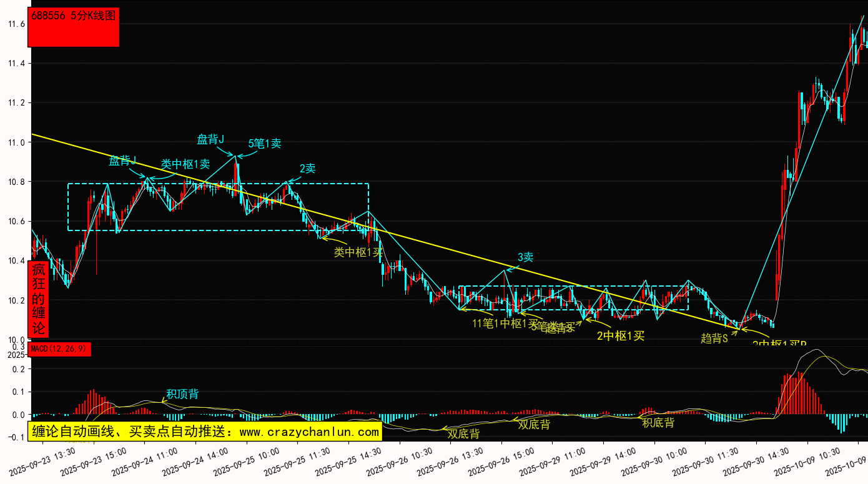Click the MACD(12,26,9) indicator label
Image resolution: width=868 pixels, height=484 pixels.
click(59, 348)
